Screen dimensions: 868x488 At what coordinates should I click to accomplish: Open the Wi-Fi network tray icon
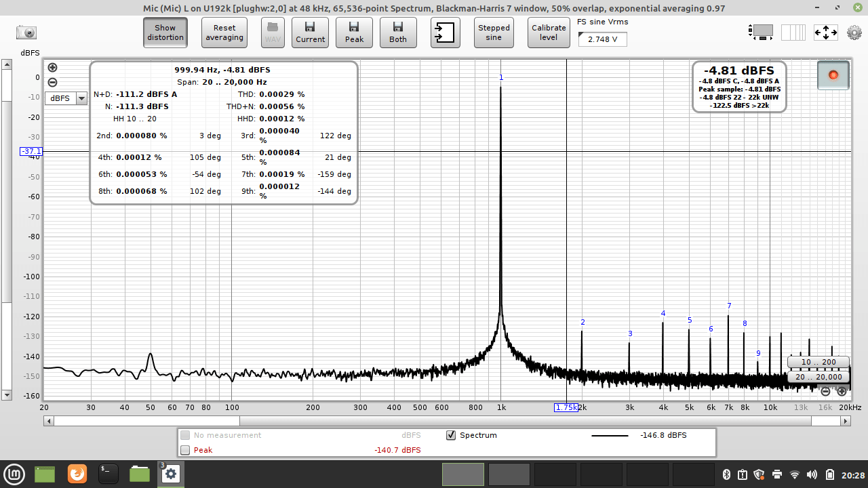[795, 474]
